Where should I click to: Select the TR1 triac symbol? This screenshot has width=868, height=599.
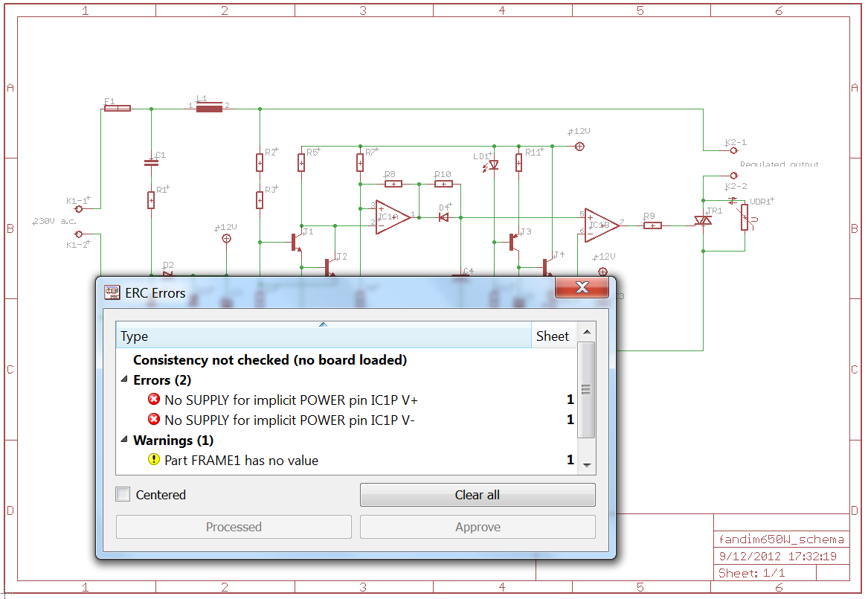[703, 221]
